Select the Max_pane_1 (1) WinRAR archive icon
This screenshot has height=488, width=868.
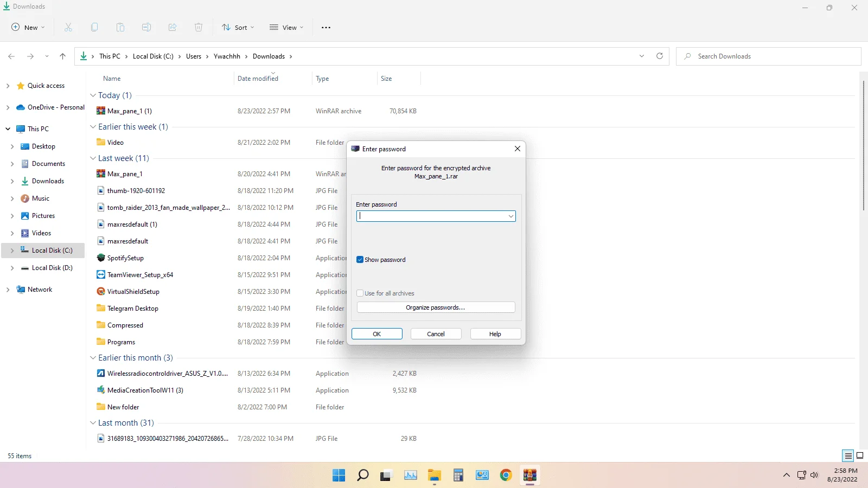[x=101, y=111]
